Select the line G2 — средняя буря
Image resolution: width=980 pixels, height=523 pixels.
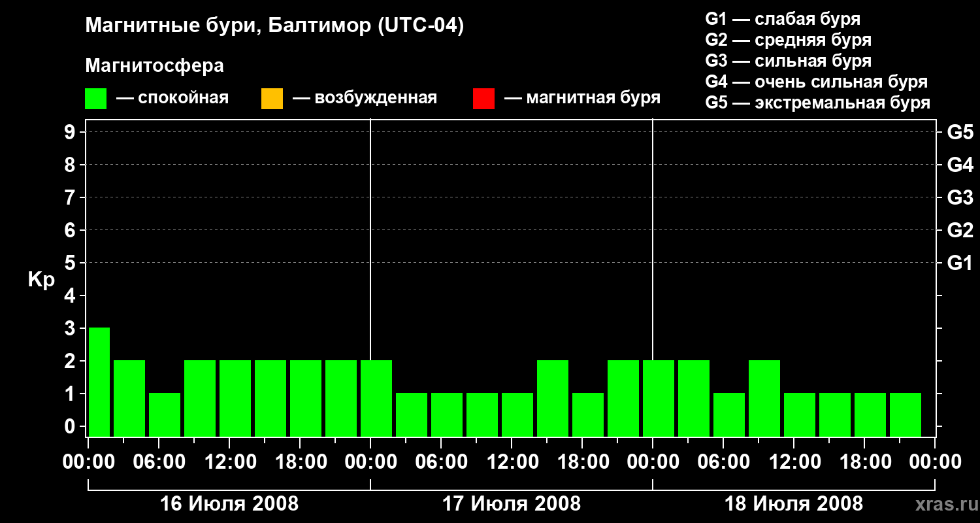(788, 40)
